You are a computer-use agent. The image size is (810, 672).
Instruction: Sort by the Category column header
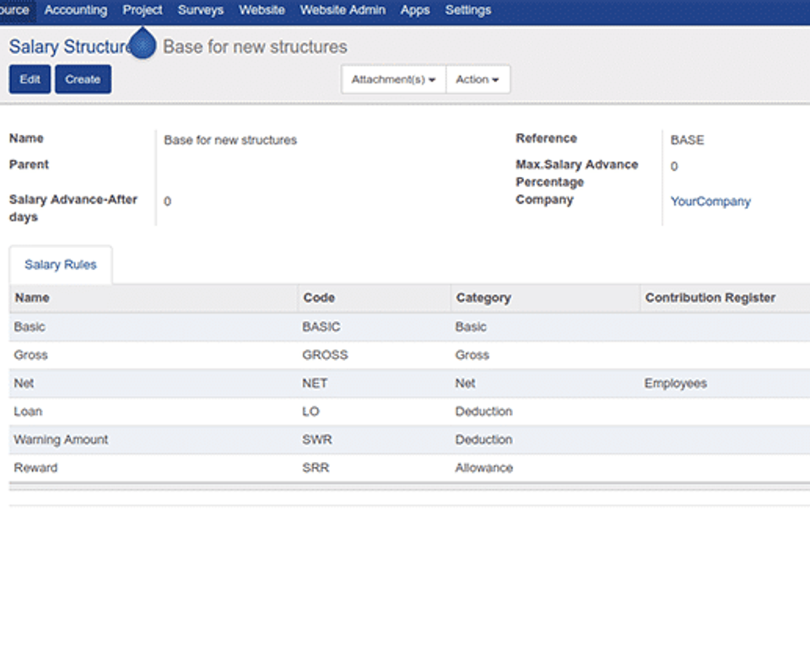483,298
